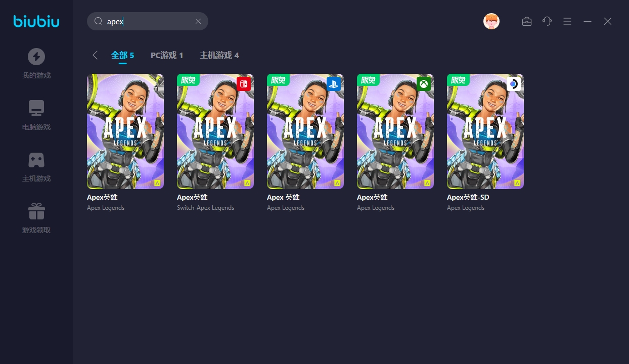Click the user avatar picture

(491, 21)
